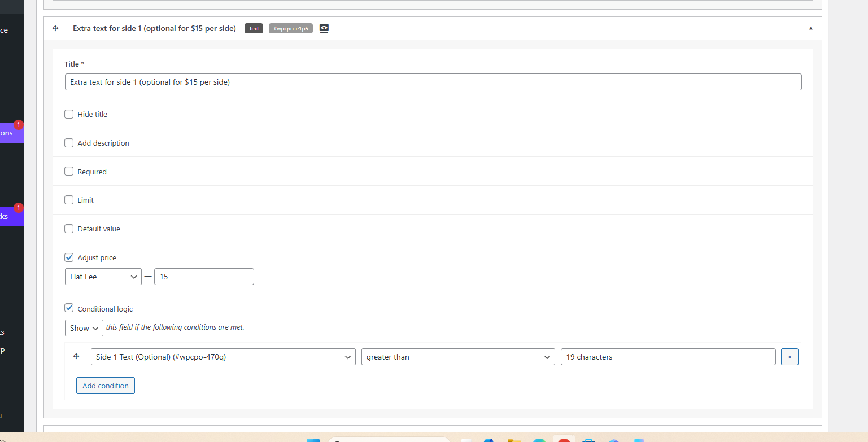The width and height of the screenshot is (868, 442).
Task: Click the move handle on the condition row
Action: click(x=77, y=357)
